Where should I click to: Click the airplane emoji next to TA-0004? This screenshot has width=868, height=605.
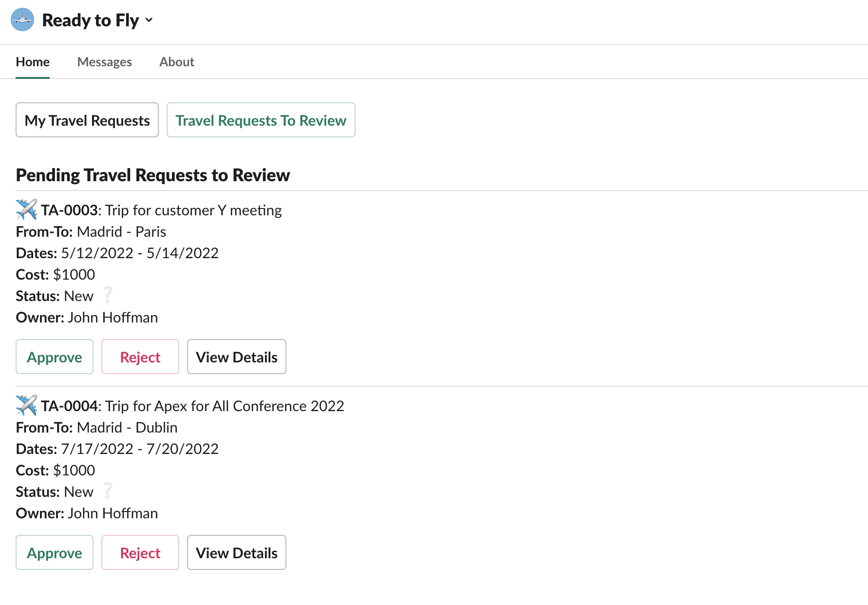coord(26,405)
